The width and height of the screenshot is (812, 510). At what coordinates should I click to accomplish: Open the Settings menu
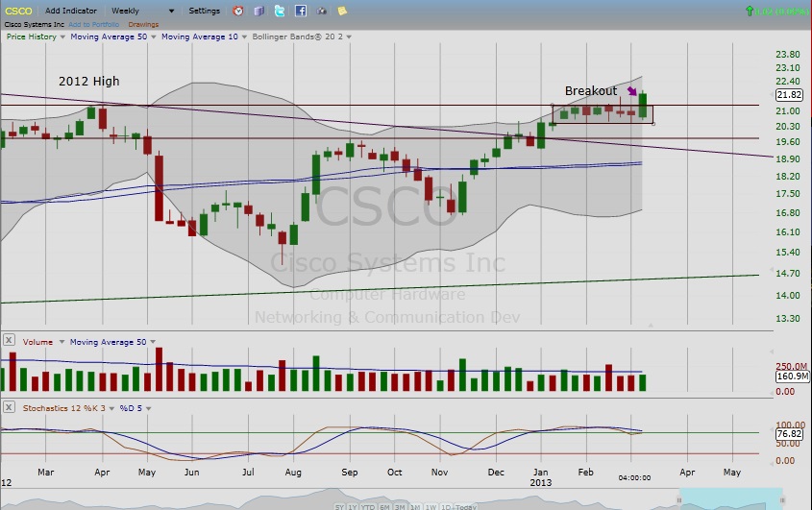204,11
